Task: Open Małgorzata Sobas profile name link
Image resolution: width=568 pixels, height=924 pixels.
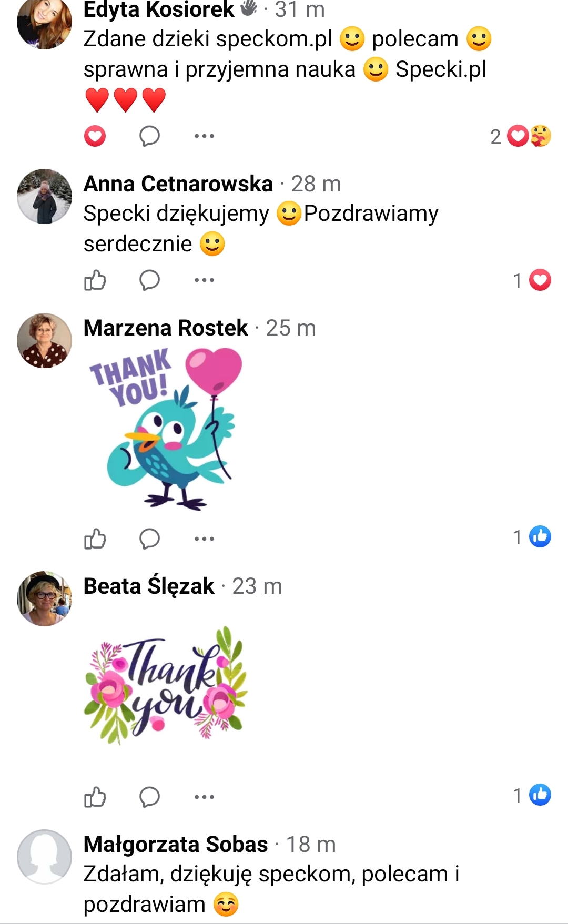Action: pos(176,844)
